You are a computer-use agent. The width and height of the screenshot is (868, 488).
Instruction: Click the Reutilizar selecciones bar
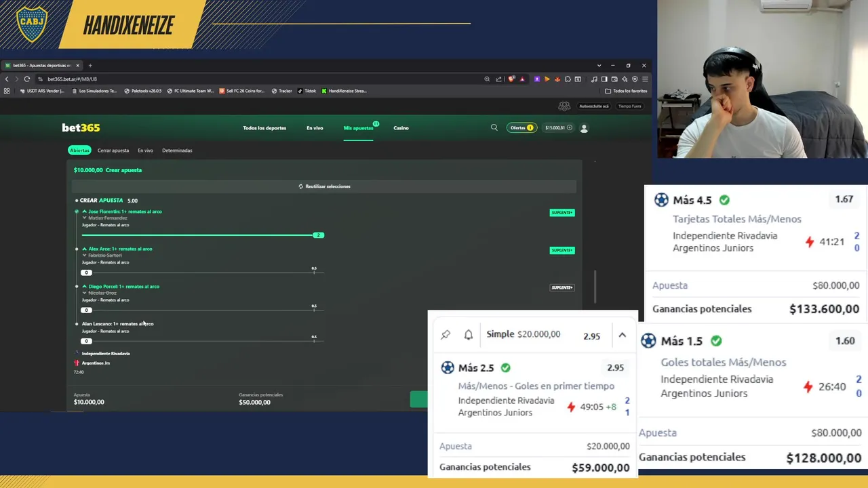pyautogui.click(x=324, y=186)
